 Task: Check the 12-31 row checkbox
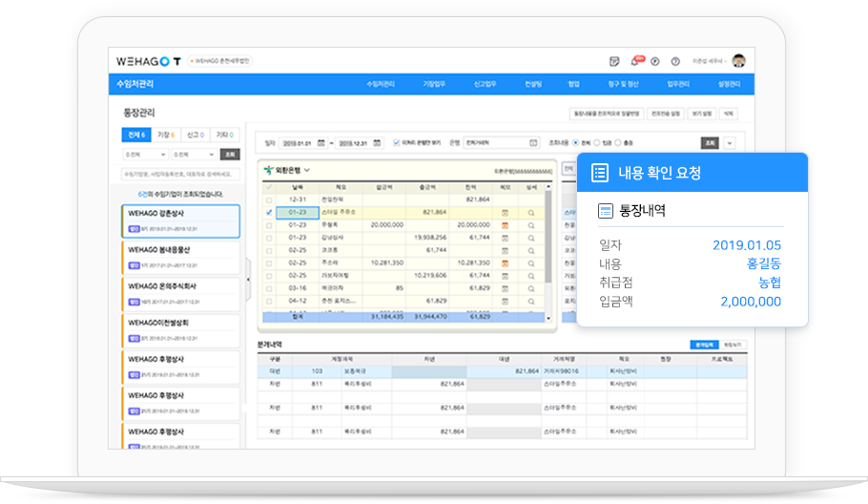pyautogui.click(x=269, y=199)
